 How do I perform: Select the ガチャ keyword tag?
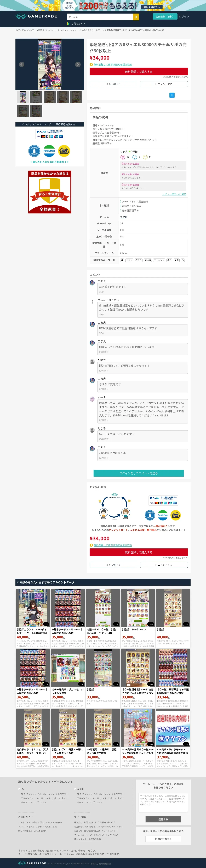pyautogui.click(x=129, y=260)
